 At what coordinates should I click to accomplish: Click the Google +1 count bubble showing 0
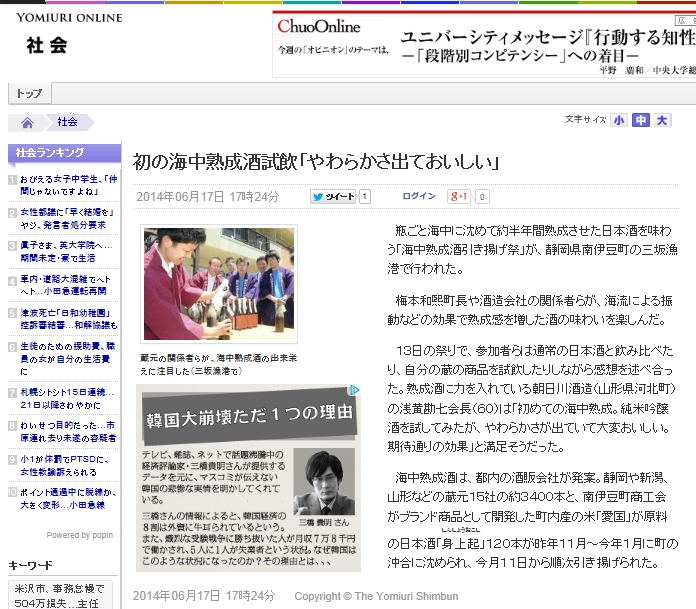482,197
